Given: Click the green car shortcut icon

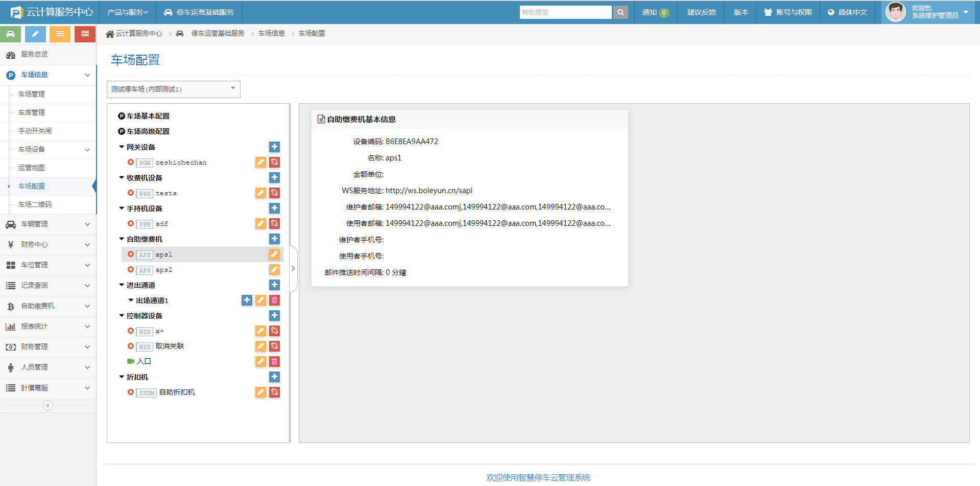Looking at the screenshot, I should click(11, 34).
